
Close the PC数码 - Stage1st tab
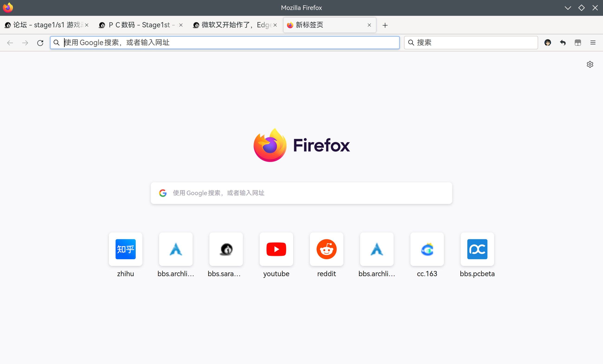pyautogui.click(x=181, y=25)
